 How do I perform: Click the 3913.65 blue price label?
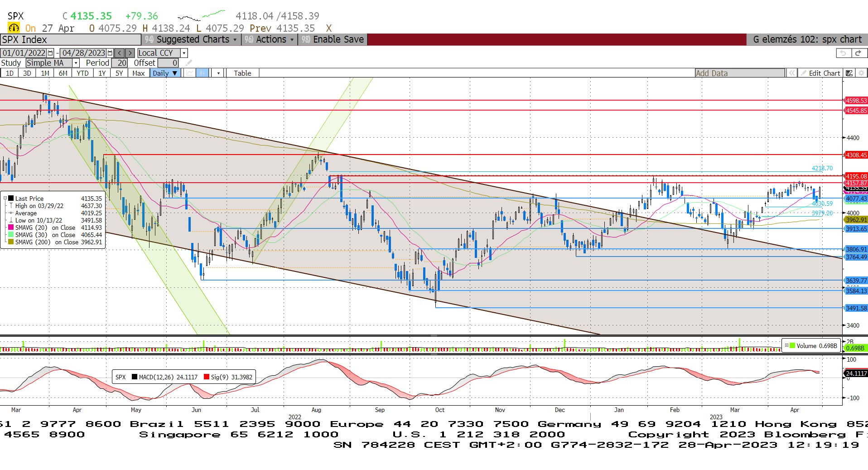[856, 229]
